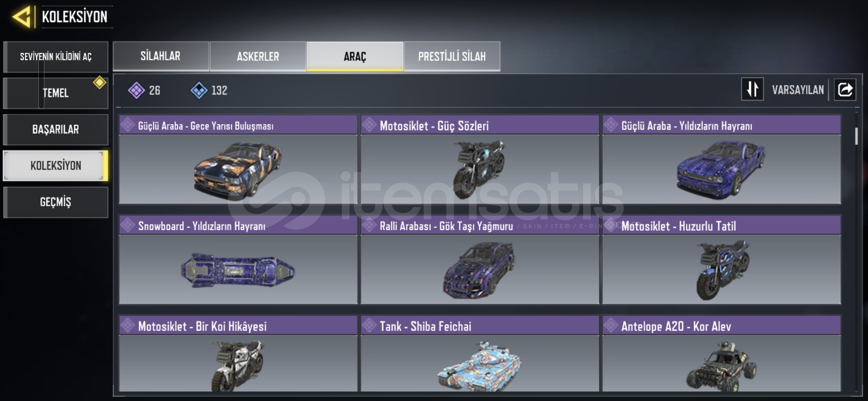This screenshot has width=868, height=401.
Task: Click the blue rare rarity diamond icon
Action: (x=199, y=90)
